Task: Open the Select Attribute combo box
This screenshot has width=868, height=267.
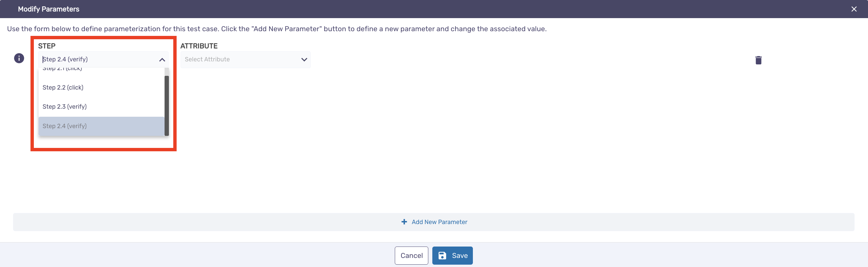Action: click(x=245, y=60)
